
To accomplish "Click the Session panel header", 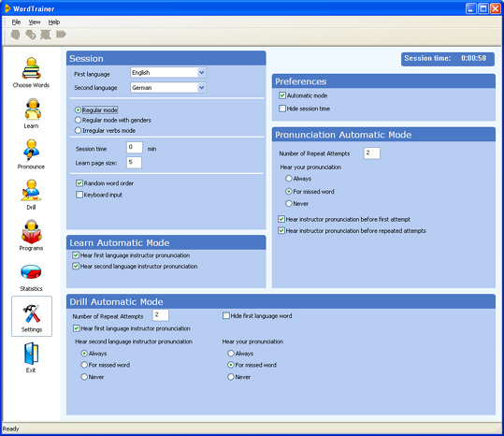I will click(x=166, y=59).
